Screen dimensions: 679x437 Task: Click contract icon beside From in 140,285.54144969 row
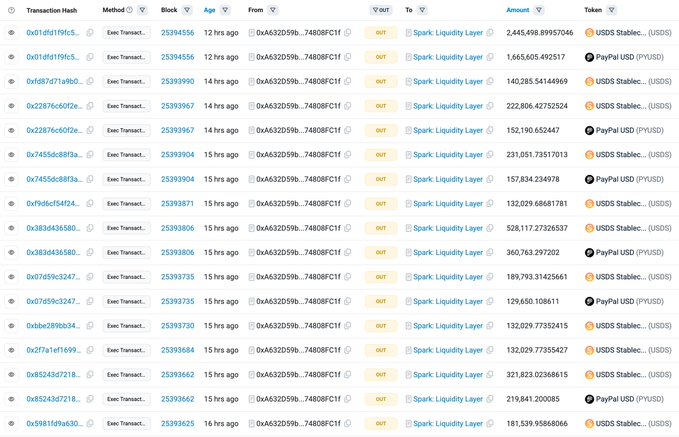[x=251, y=81]
